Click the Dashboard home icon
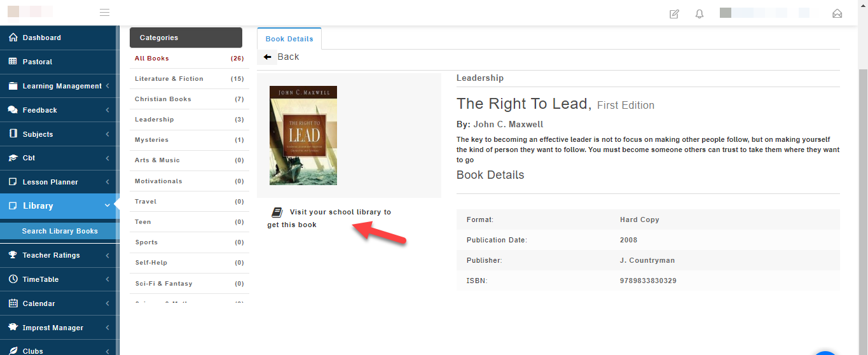868x355 pixels. (13, 38)
